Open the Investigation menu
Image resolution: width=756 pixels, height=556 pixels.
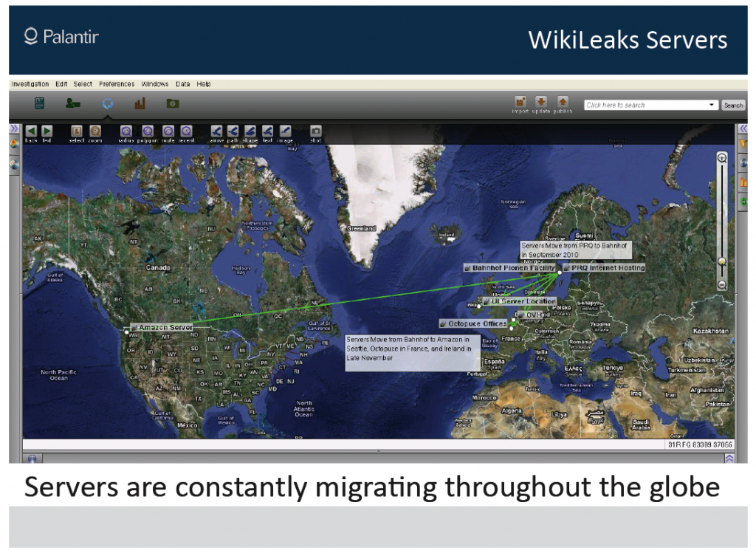pos(30,84)
